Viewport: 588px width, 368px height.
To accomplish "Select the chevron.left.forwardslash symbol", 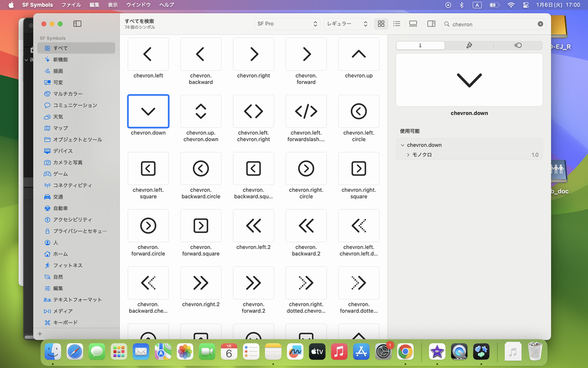I will (306, 112).
